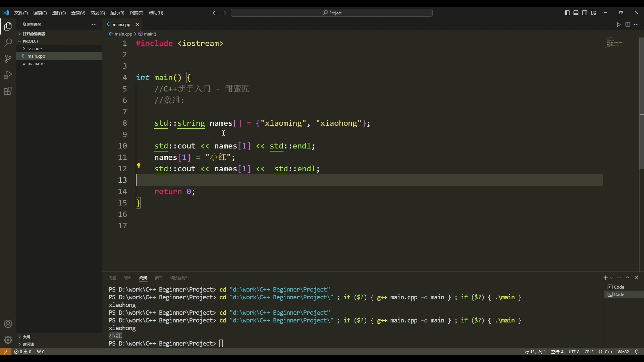This screenshot has height=362, width=644.
Task: Click the problems counter in the status bar
Action: [23, 352]
